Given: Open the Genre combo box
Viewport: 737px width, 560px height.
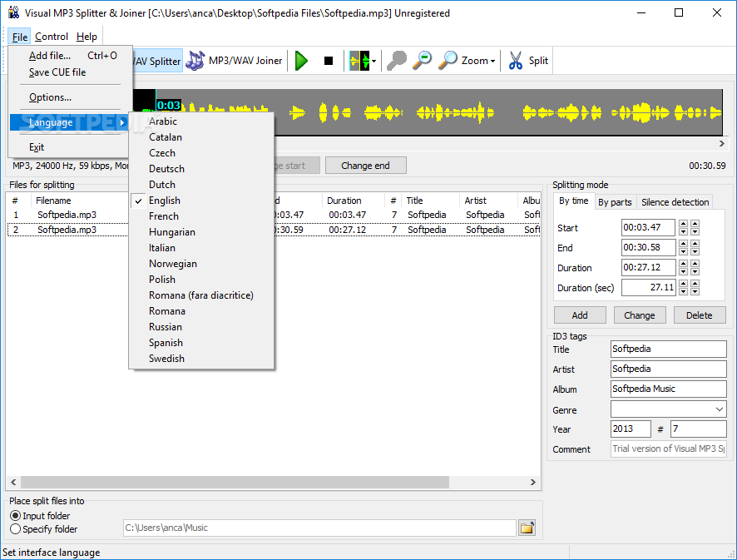Looking at the screenshot, I should [x=669, y=409].
